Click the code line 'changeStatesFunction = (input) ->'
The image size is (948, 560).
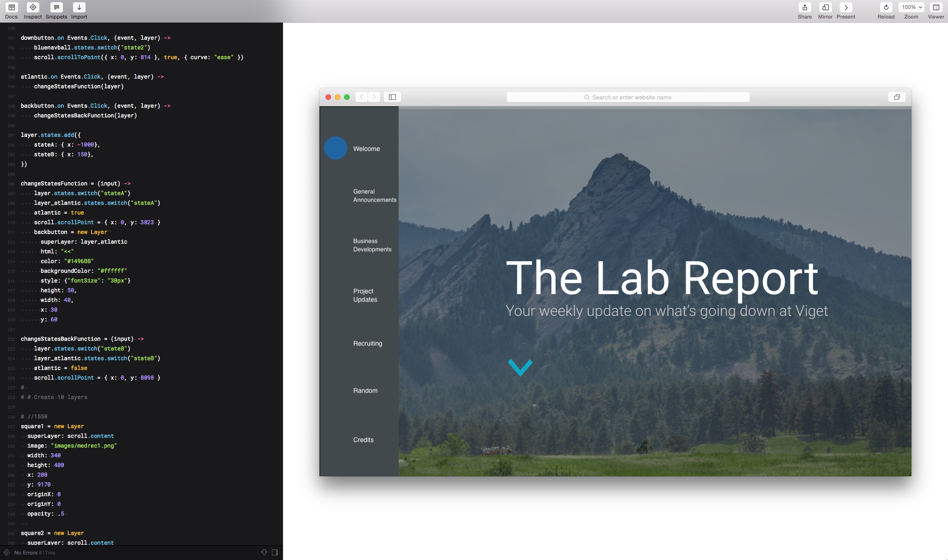75,184
